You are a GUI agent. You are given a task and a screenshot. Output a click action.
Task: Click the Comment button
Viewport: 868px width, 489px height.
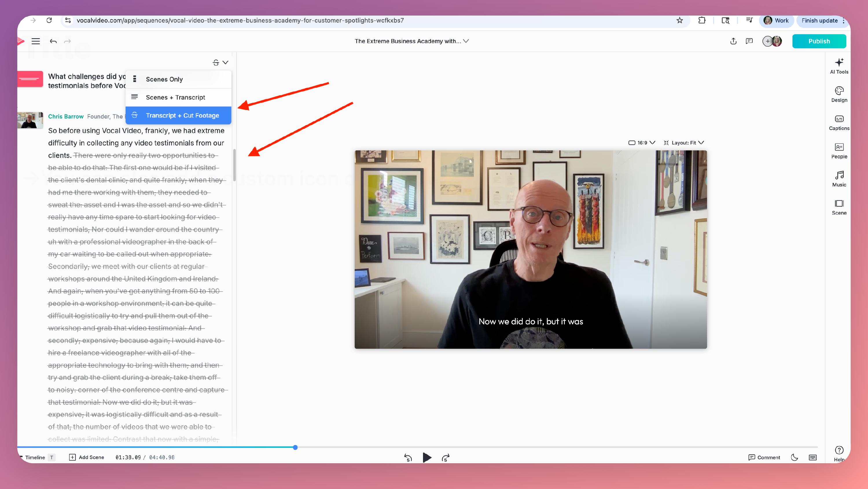pos(764,457)
